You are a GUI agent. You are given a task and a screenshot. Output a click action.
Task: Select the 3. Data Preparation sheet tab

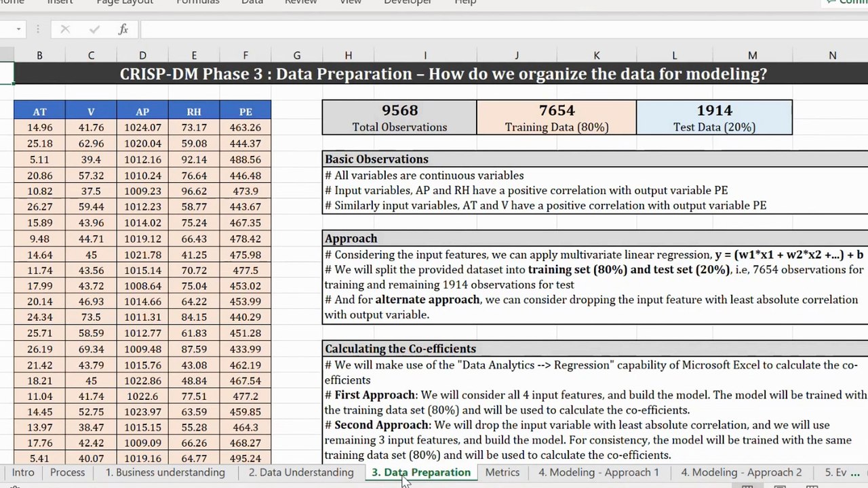[x=421, y=472]
